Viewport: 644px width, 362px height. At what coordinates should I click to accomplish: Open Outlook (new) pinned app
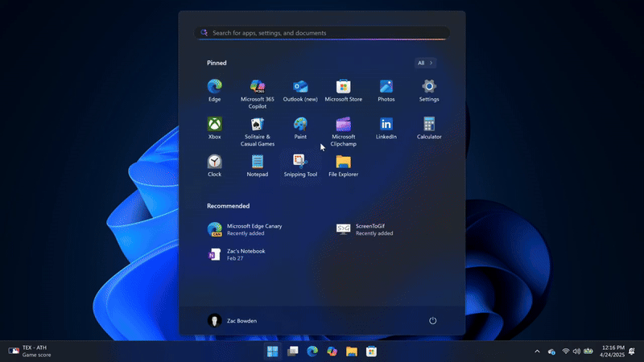click(300, 91)
